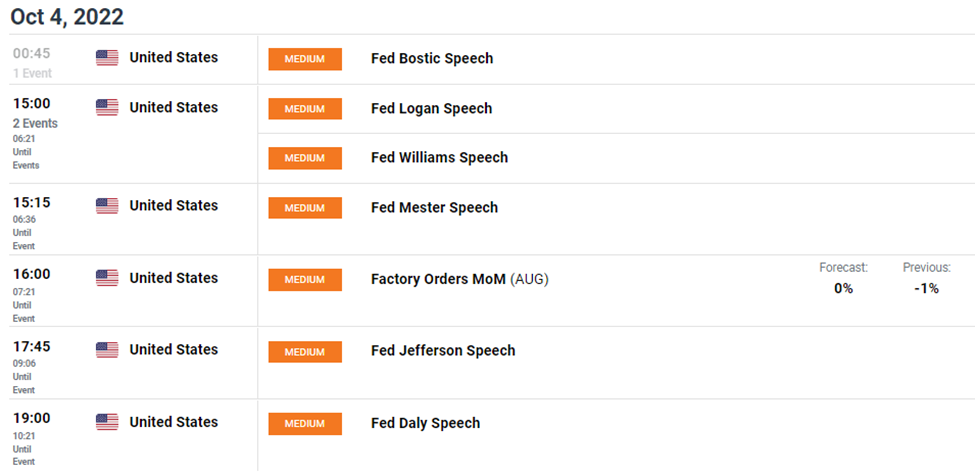Image resolution: width=975 pixels, height=474 pixels.
Task: Click the US flag in the 17:45 row
Action: [x=107, y=350]
